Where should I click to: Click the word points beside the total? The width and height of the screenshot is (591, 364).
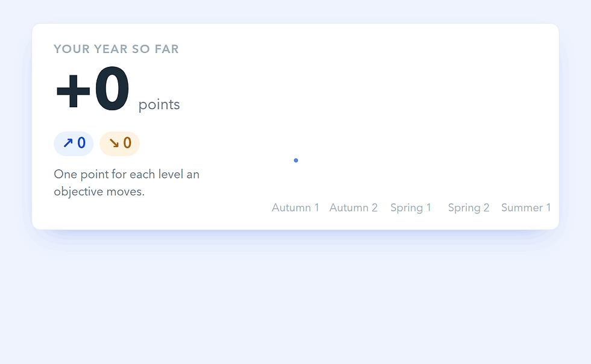159,104
